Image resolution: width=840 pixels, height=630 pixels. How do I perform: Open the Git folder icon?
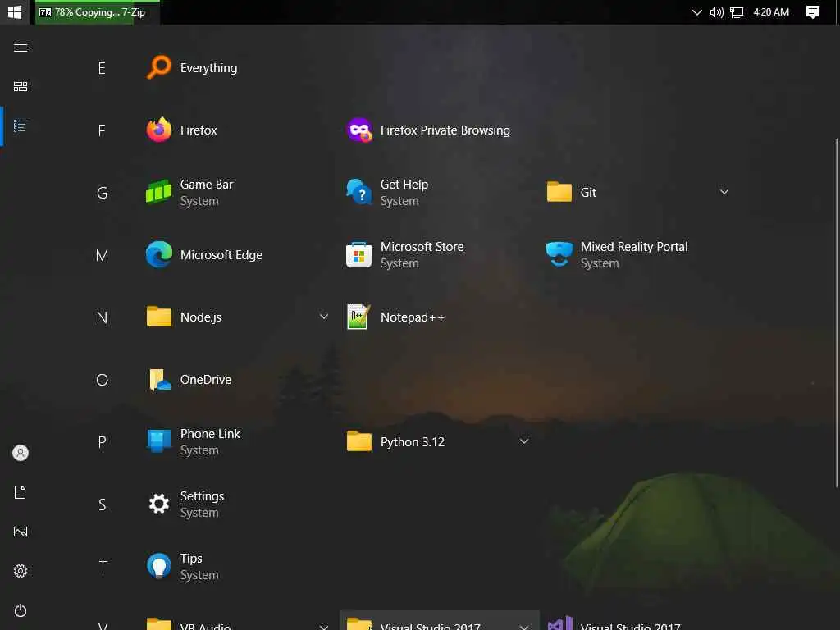(x=559, y=192)
